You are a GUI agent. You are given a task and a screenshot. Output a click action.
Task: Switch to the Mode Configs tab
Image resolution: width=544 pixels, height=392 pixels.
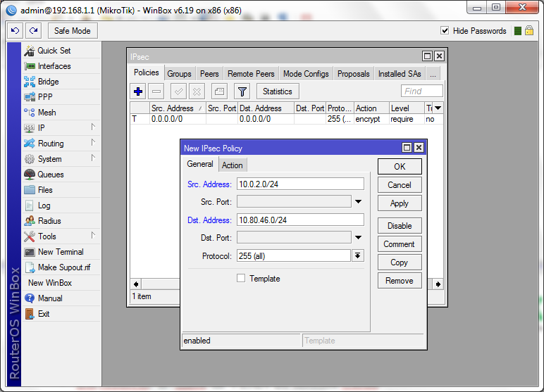[306, 74]
